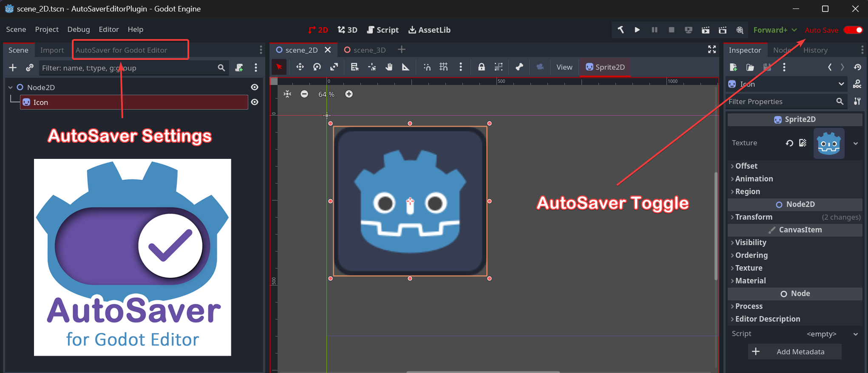Select the Pan Mode hand tool
The image size is (868, 373).
(x=389, y=67)
